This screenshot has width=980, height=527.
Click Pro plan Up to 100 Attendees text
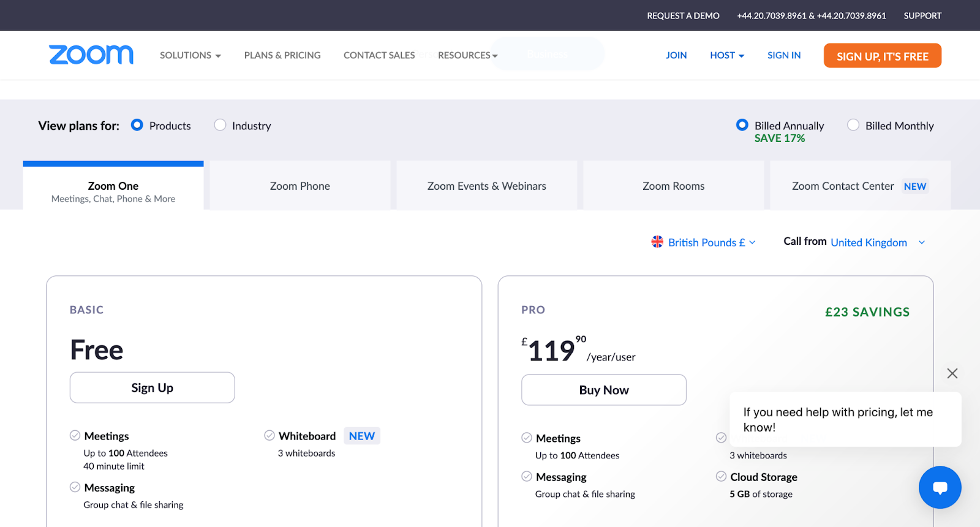[577, 455]
